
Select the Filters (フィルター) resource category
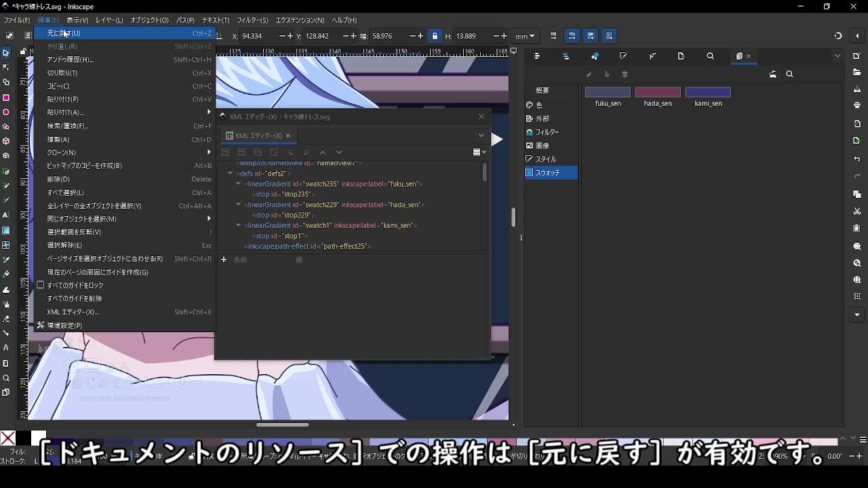(552, 132)
